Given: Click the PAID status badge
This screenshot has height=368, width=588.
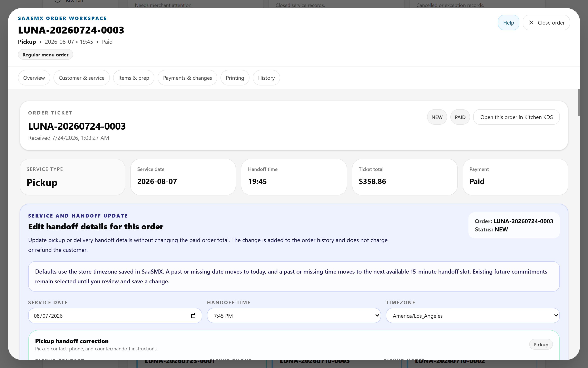Looking at the screenshot, I should click(460, 117).
